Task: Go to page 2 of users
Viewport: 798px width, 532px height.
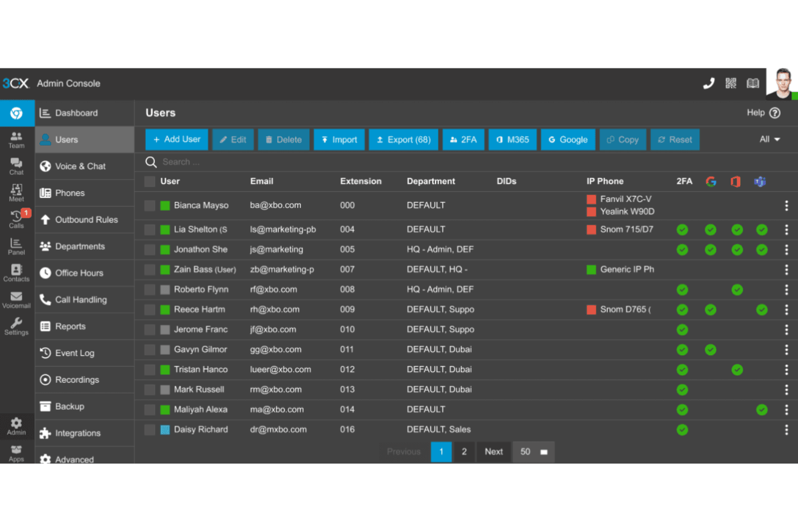Action: click(464, 452)
